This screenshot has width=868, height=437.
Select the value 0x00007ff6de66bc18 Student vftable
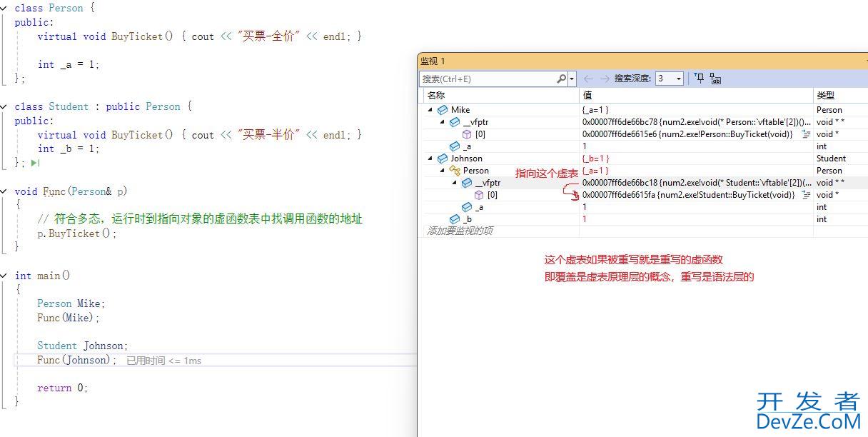[697, 183]
